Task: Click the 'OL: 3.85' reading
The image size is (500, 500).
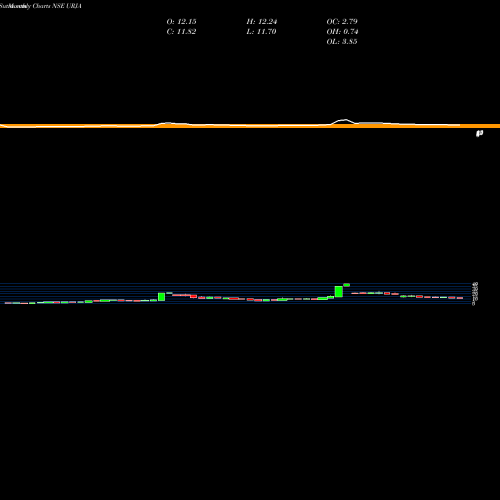Action: (x=342, y=41)
